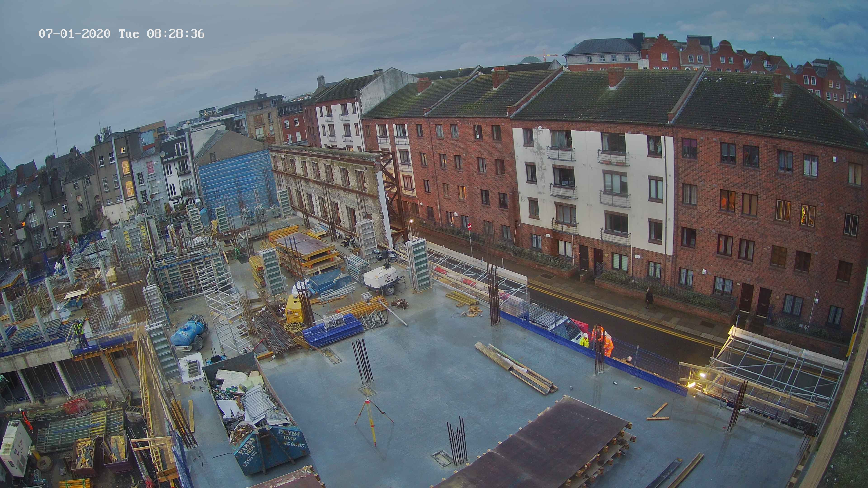This screenshot has height=488, width=868.
Task: Click the date text 07-01-2020 in overlay
Action: point(74,34)
